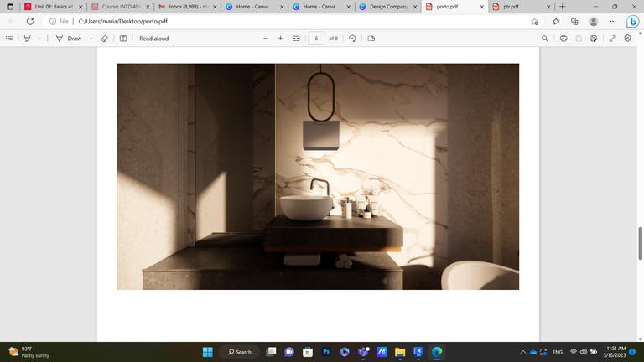Click the Save icon in PDF toolbar
Viewport: 644px width, 362px height.
click(579, 39)
